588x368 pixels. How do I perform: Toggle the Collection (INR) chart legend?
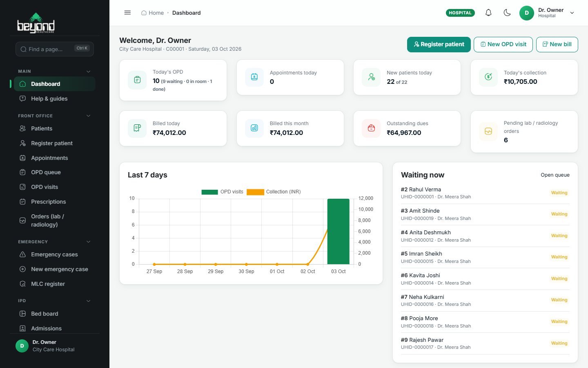click(x=274, y=192)
